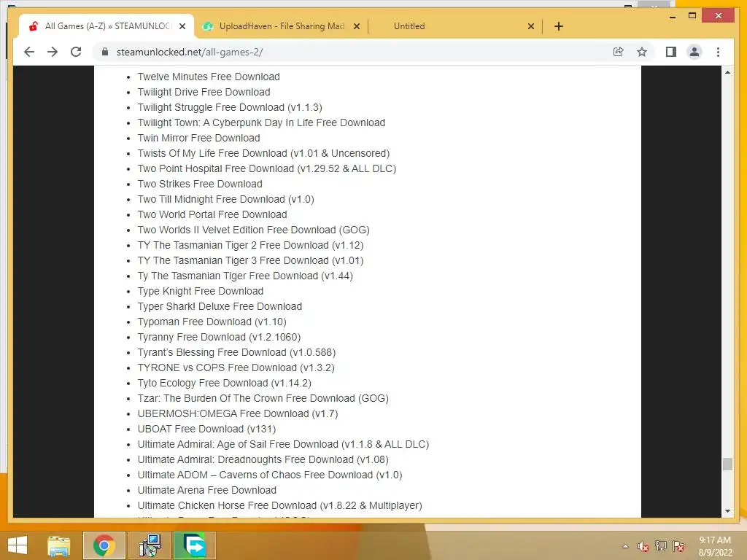Open Typer Shark! Deluxe Free Download link

(220, 306)
